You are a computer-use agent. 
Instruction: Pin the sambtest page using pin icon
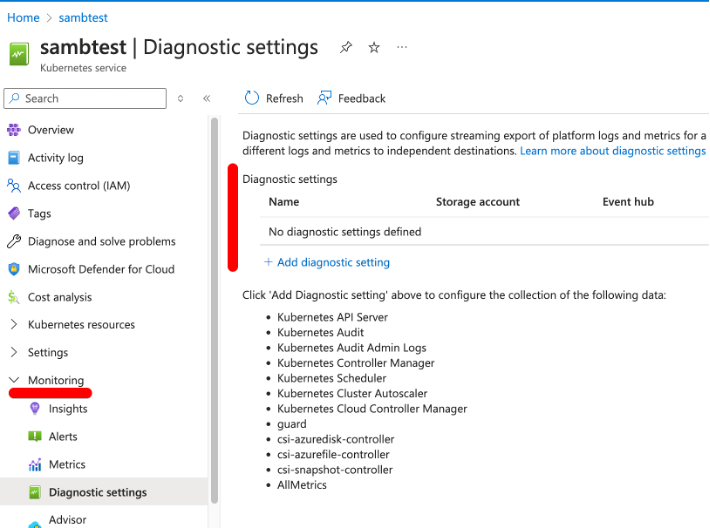tap(346, 47)
